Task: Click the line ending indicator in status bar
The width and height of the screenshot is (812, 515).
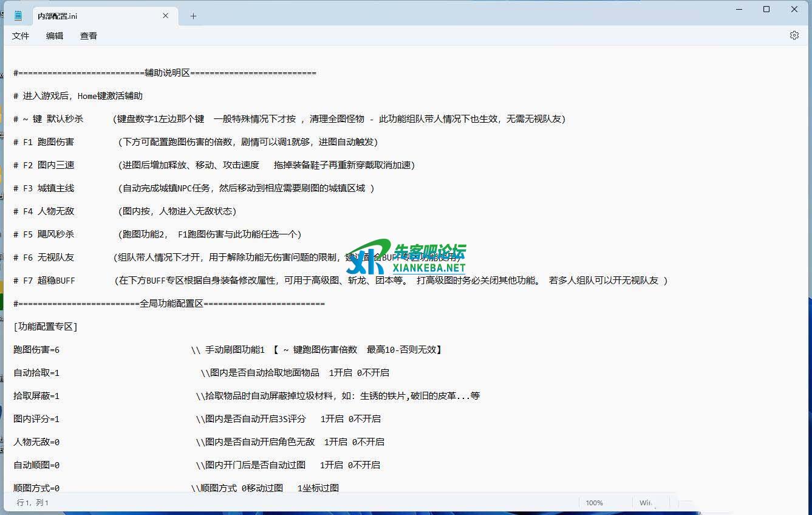Action: click(646, 503)
